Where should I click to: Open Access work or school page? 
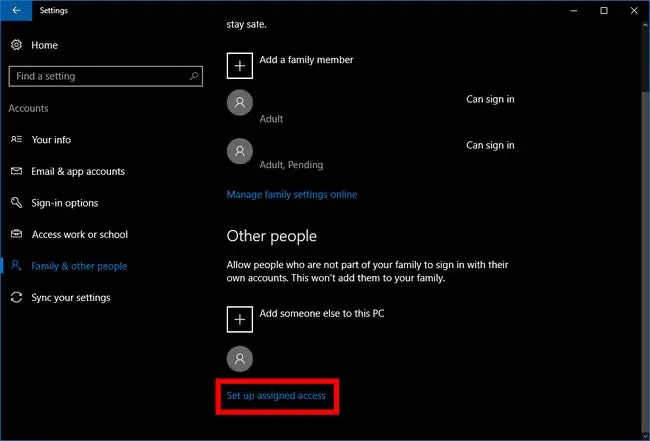80,234
